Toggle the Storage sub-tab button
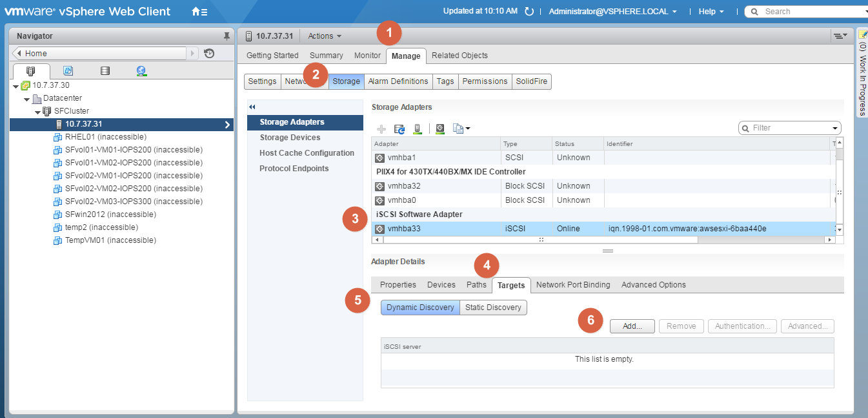 (346, 81)
